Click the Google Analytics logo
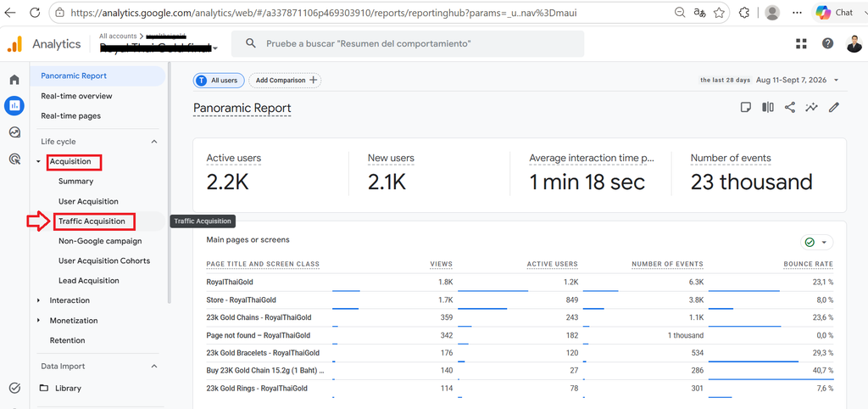The image size is (868, 409). 14,44
